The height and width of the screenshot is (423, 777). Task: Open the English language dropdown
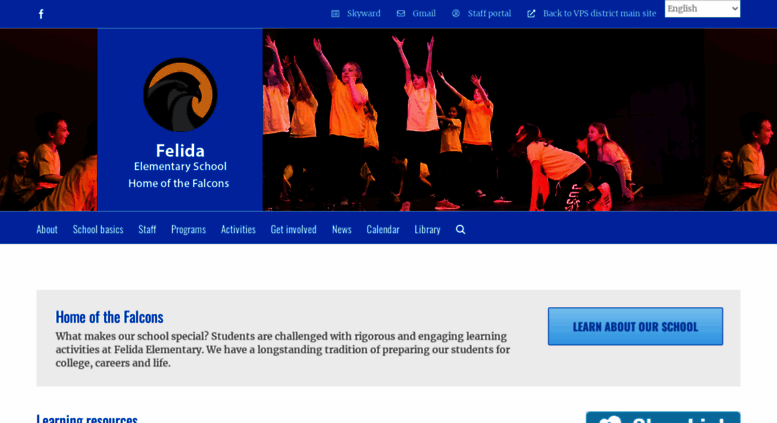(702, 8)
